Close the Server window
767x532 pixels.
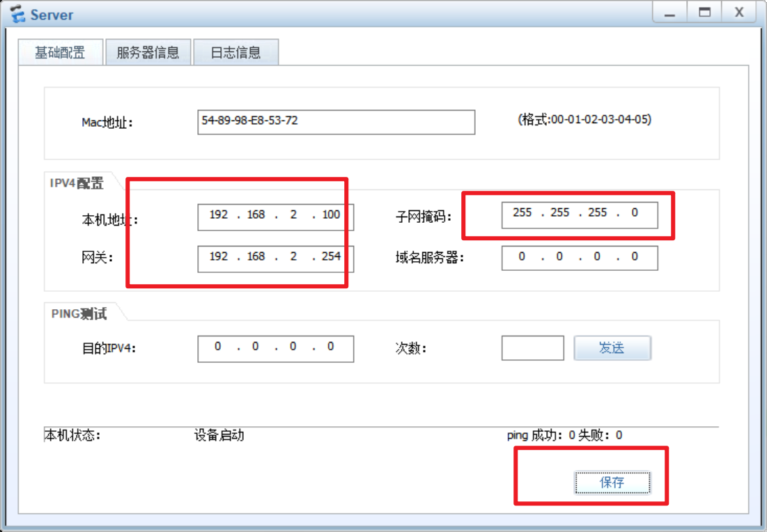[x=738, y=13]
